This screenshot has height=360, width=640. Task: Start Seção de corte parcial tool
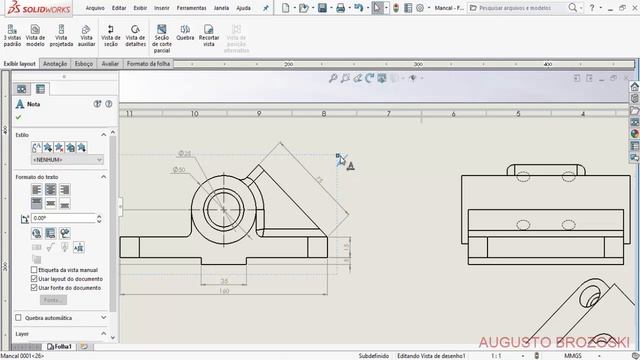point(162,38)
